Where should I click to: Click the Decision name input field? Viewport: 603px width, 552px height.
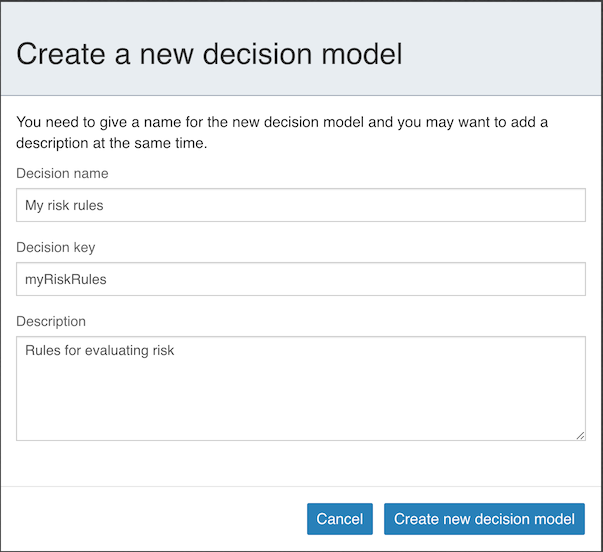pos(300,206)
